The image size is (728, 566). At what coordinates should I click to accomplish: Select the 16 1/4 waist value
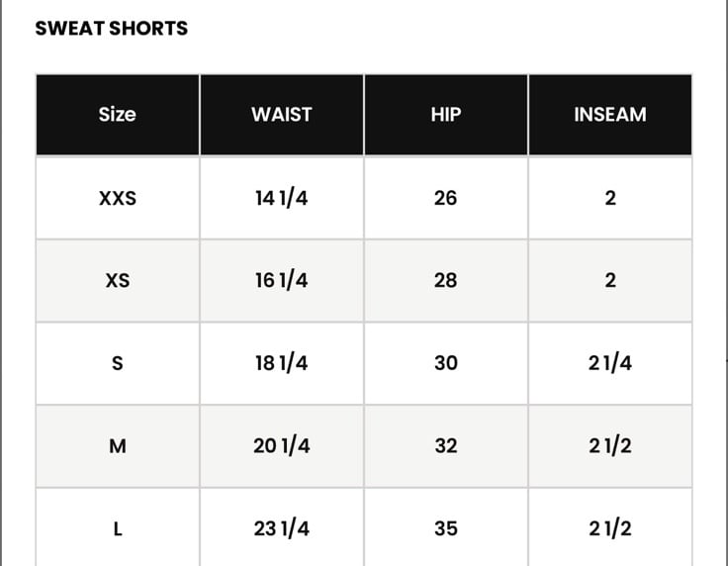pyautogui.click(x=282, y=280)
